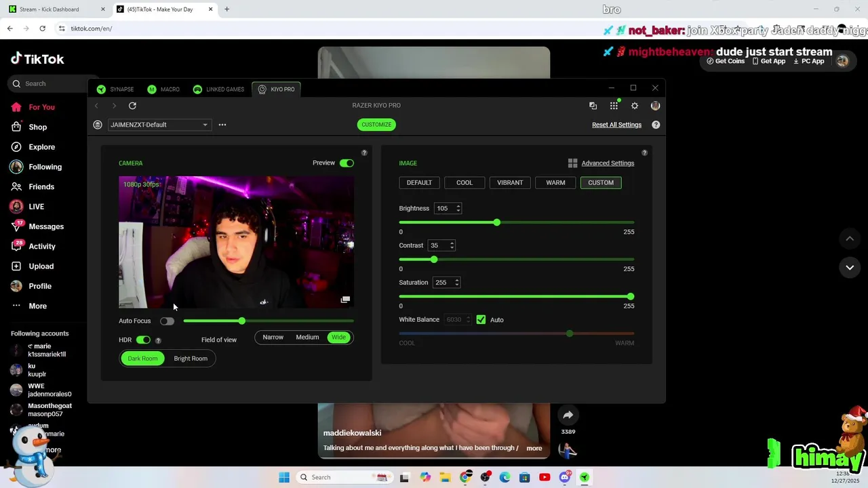Share the TikTok video

(x=568, y=415)
